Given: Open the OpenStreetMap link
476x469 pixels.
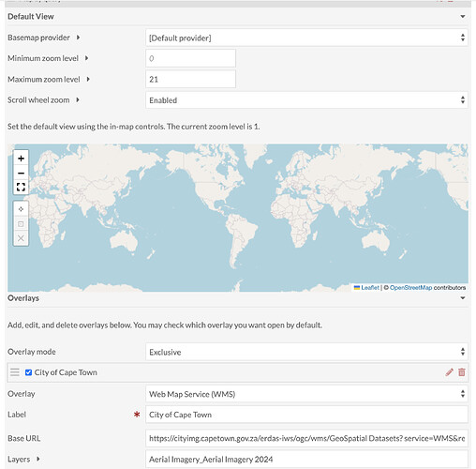Looking at the screenshot, I should pyautogui.click(x=410, y=287).
